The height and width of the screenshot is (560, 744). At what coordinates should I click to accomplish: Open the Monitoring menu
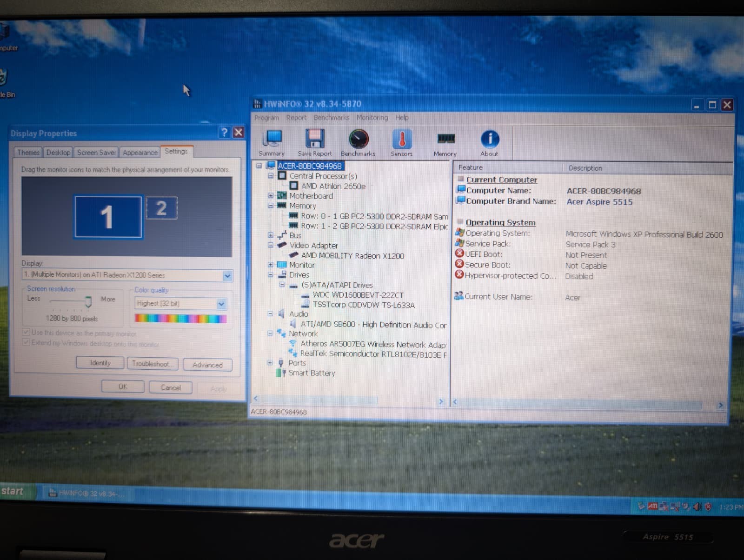[372, 118]
